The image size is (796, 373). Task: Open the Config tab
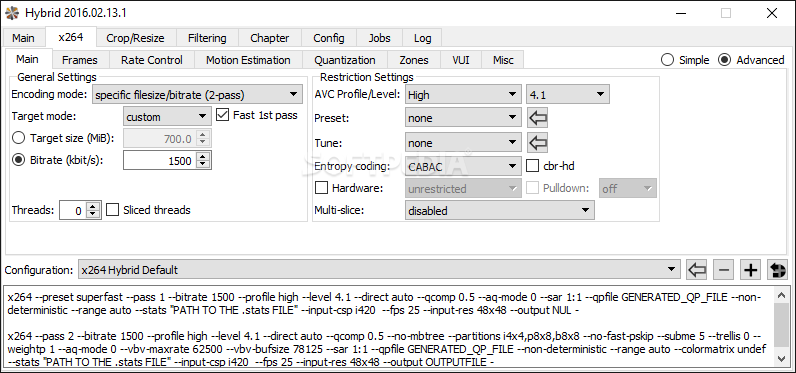point(328,38)
